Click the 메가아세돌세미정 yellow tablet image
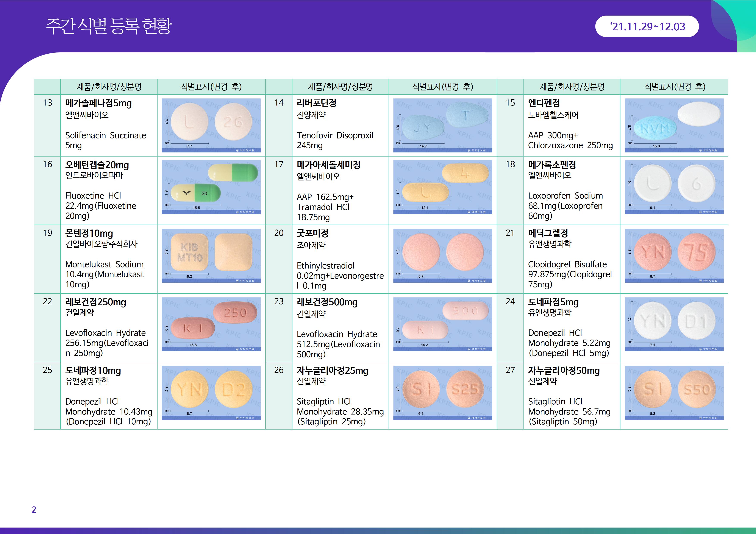 pyautogui.click(x=442, y=186)
